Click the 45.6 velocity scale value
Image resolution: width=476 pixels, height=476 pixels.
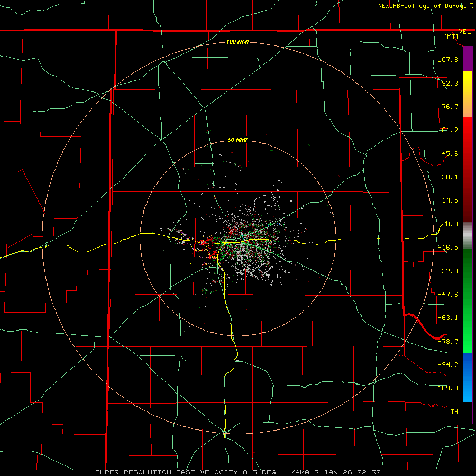(x=450, y=153)
